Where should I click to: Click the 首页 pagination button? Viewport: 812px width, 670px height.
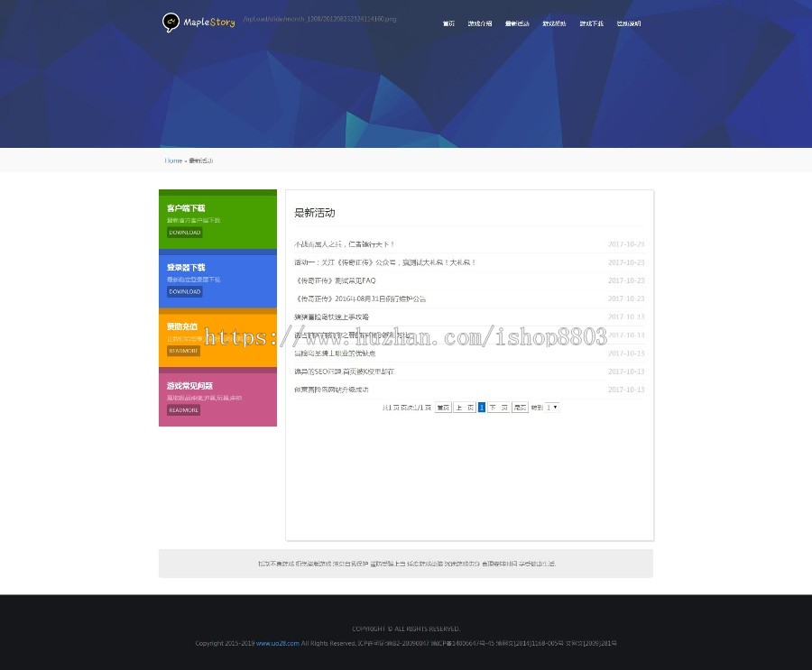point(443,408)
